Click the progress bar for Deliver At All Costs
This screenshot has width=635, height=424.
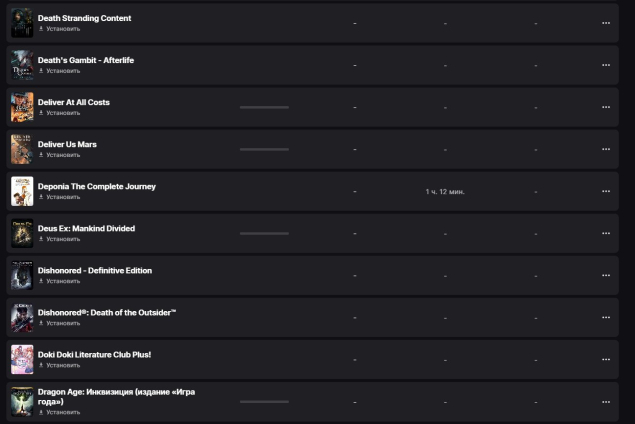point(264,107)
